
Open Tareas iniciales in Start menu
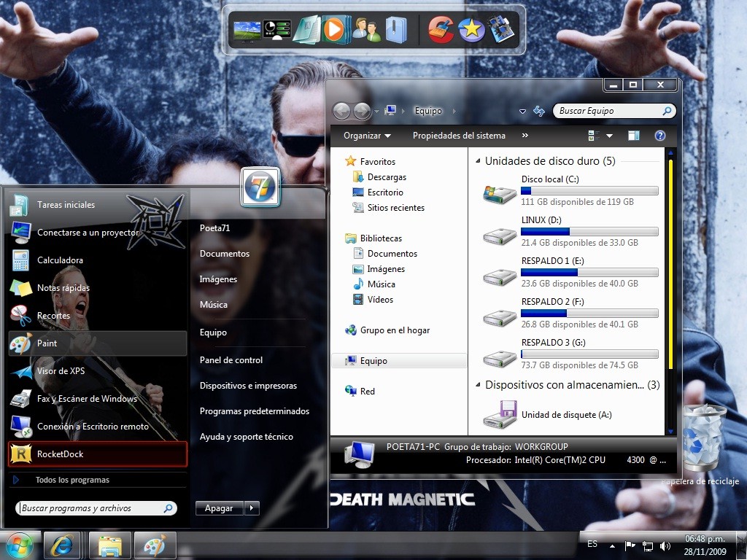point(98,205)
